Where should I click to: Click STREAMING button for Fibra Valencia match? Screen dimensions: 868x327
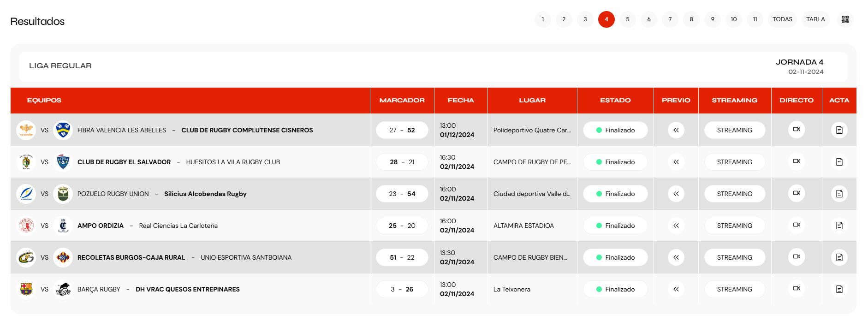coord(735,130)
